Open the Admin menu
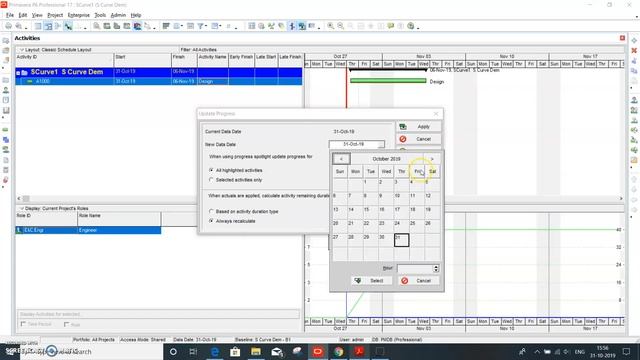This screenshot has width=640, height=360. coord(118,15)
